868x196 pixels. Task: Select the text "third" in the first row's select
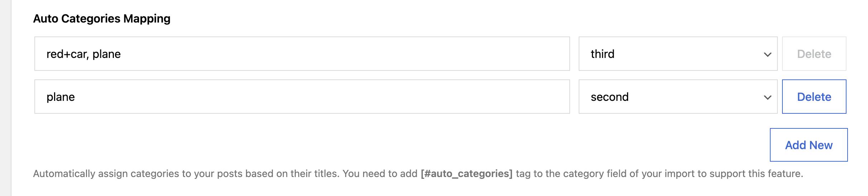click(603, 54)
